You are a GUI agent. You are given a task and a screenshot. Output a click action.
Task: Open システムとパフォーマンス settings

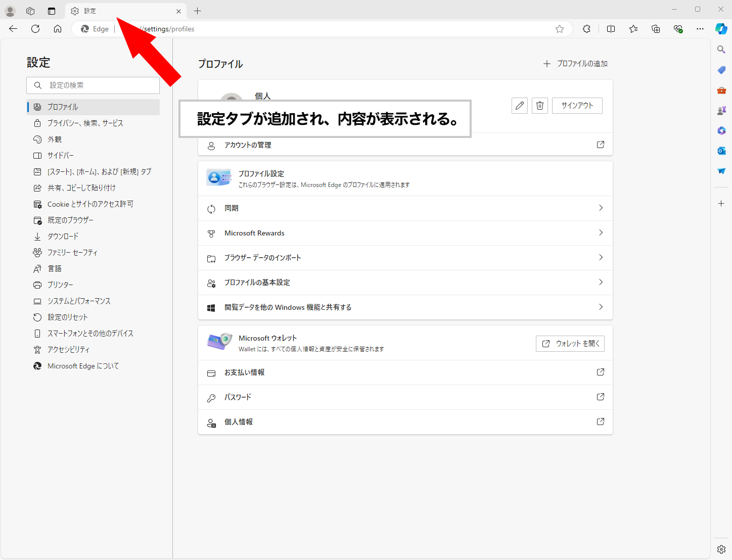[x=93, y=301]
